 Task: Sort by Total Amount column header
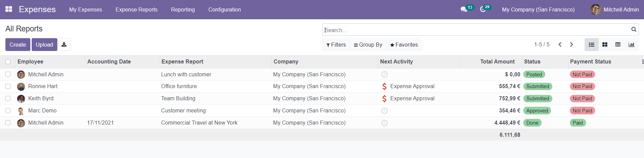(x=497, y=61)
